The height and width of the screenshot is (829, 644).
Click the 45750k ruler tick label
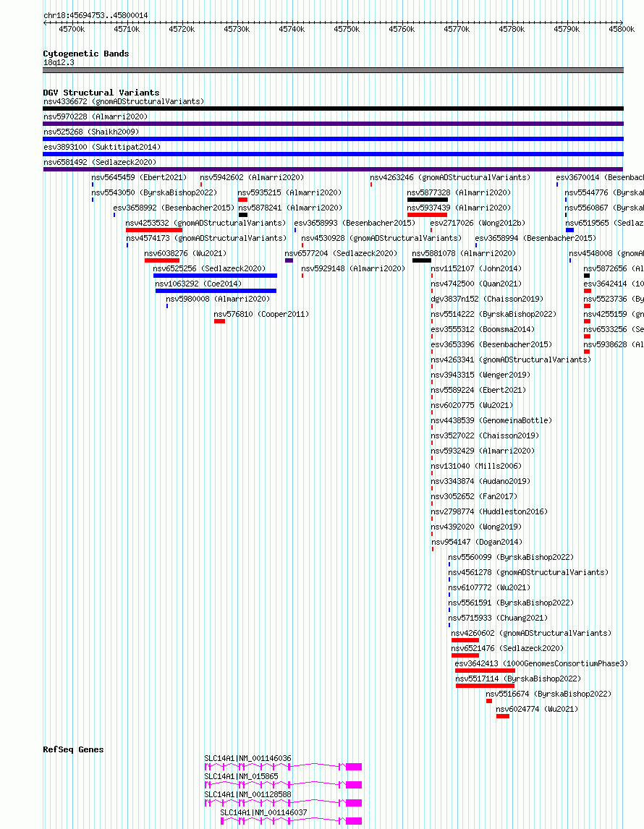[x=347, y=29]
